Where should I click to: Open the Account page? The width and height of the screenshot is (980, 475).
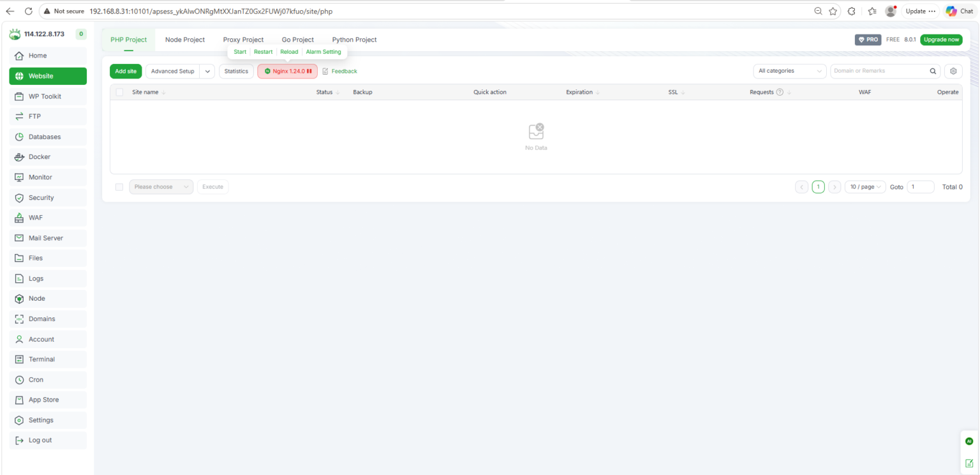pyautogui.click(x=48, y=339)
